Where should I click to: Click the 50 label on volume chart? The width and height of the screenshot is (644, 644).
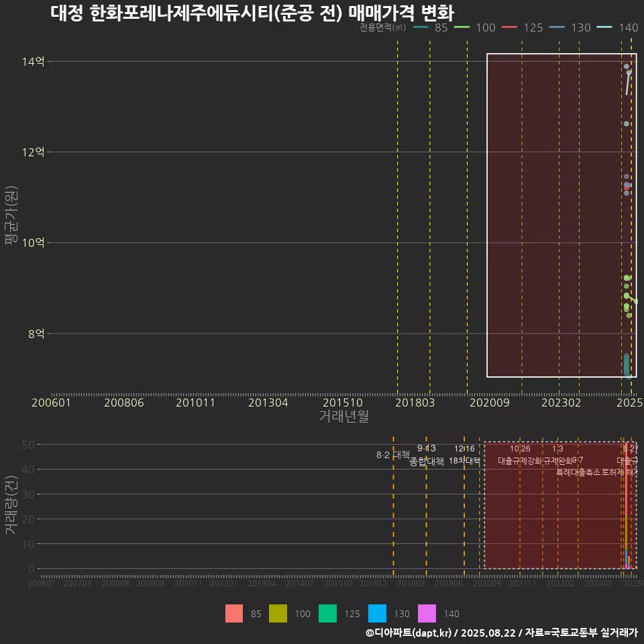[x=28, y=445]
